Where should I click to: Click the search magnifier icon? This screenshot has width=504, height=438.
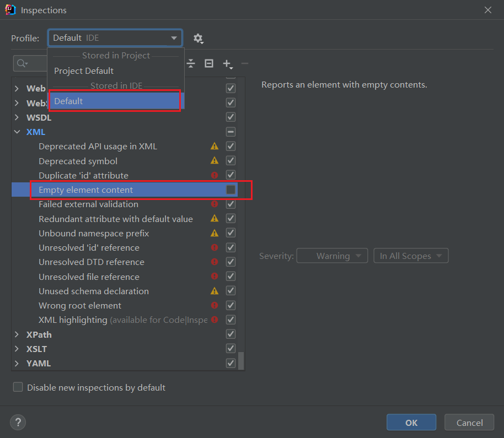click(22, 63)
